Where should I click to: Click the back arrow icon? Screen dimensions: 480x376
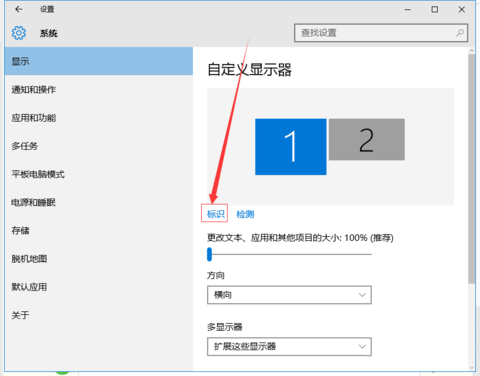[19, 9]
